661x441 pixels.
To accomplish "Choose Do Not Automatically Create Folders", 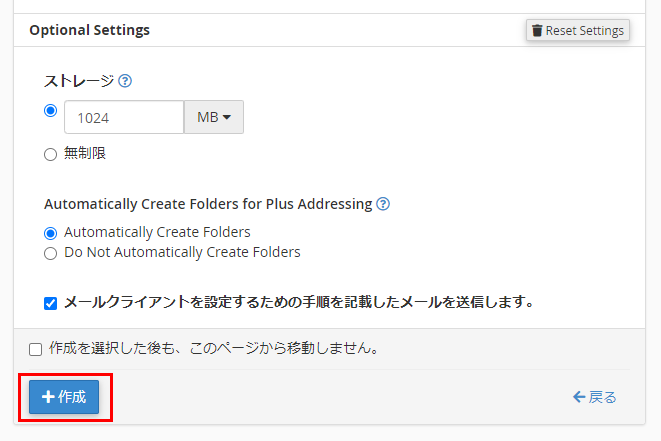I will (51, 253).
